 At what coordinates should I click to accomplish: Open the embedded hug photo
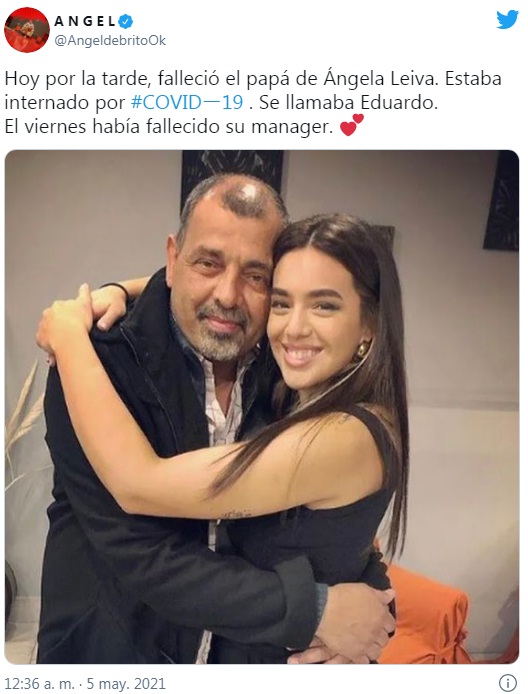262,407
